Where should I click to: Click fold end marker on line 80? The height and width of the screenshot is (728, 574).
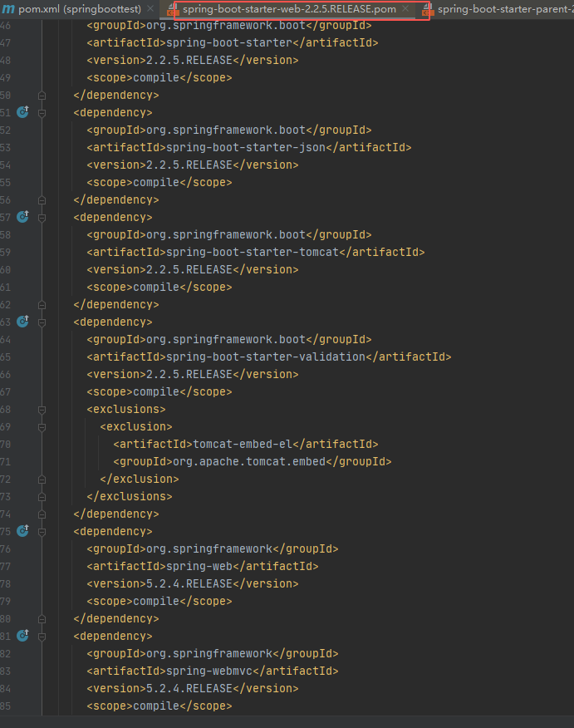pyautogui.click(x=42, y=619)
